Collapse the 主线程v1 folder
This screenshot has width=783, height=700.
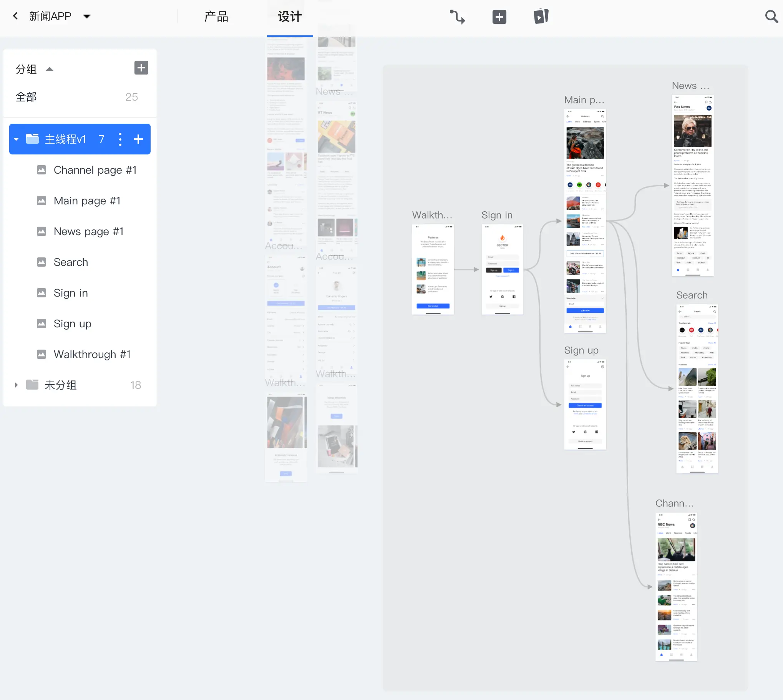click(16, 139)
